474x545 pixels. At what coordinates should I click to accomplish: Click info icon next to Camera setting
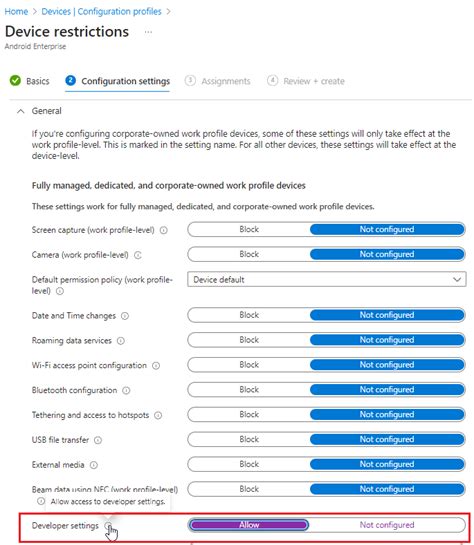click(138, 255)
